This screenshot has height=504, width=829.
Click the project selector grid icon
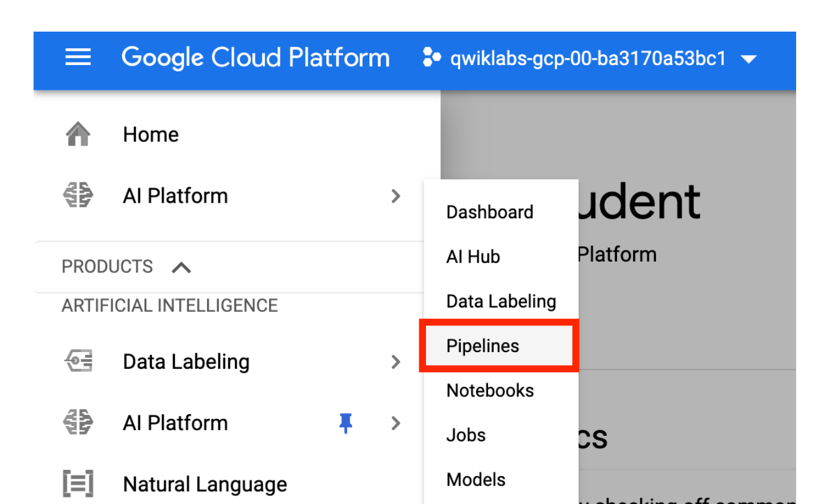pyautogui.click(x=430, y=58)
